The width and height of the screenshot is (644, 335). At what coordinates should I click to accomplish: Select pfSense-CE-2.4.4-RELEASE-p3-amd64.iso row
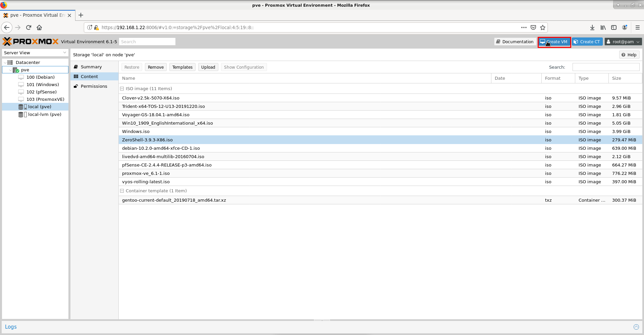(x=380, y=165)
